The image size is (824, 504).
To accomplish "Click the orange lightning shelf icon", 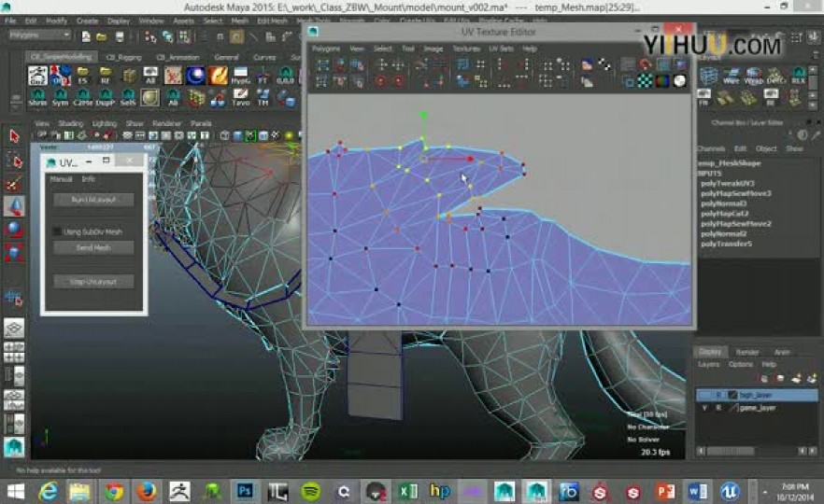I will tap(218, 76).
